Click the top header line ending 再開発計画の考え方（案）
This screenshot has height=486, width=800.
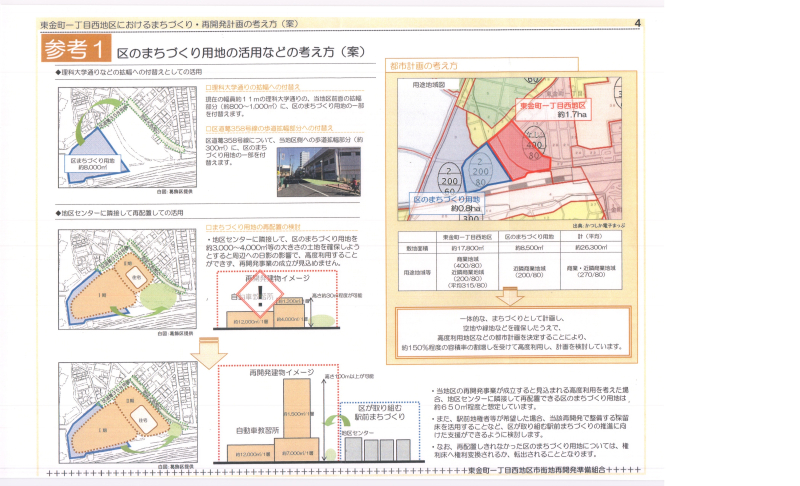pos(169,24)
